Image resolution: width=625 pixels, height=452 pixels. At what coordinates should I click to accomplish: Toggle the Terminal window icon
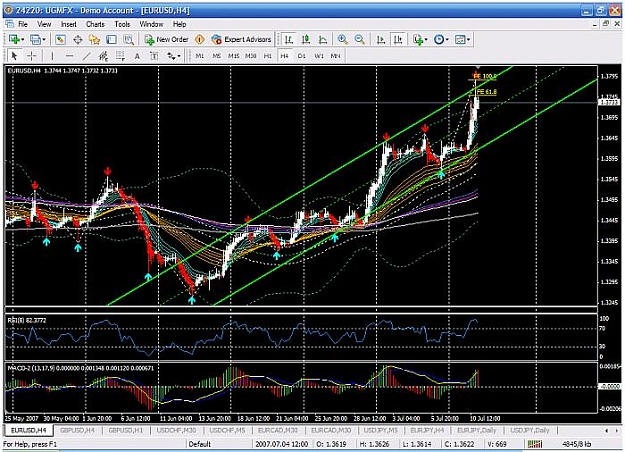[x=112, y=39]
